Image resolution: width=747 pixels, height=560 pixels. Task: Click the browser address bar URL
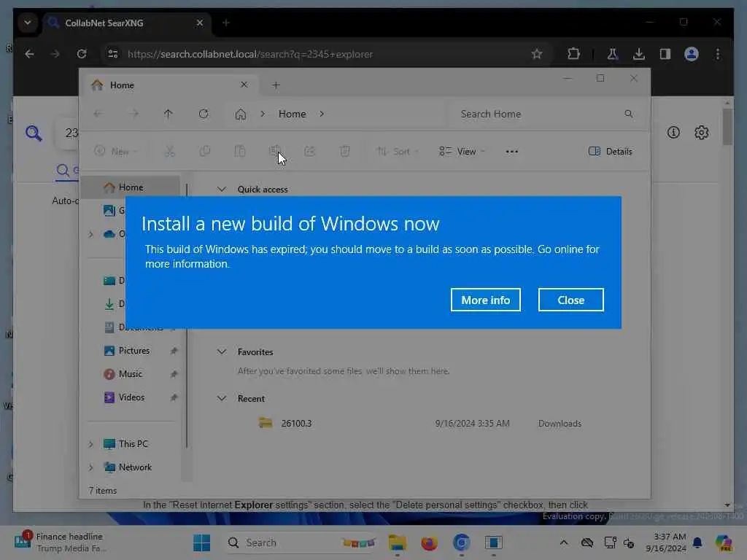point(249,54)
